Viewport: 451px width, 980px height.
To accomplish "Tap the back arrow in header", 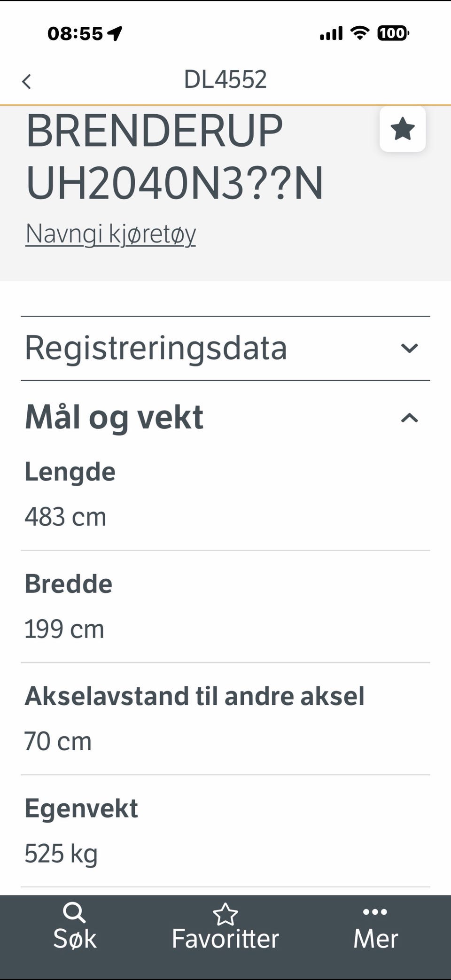I will coord(27,81).
